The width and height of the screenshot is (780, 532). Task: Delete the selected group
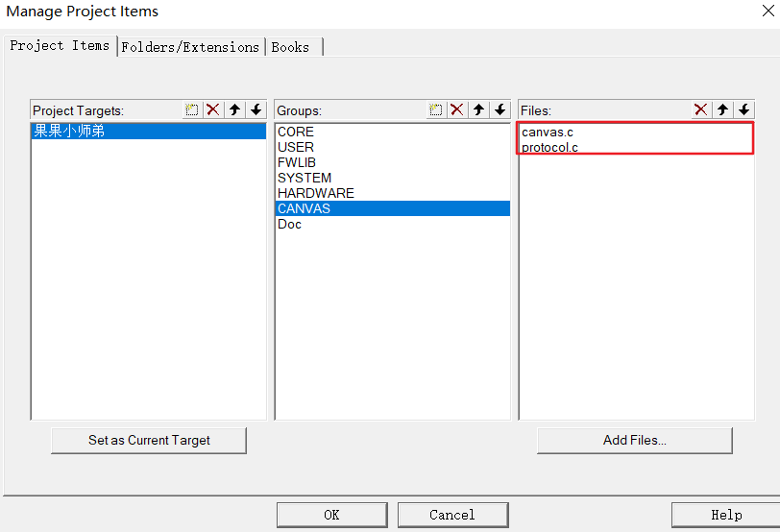[457, 109]
